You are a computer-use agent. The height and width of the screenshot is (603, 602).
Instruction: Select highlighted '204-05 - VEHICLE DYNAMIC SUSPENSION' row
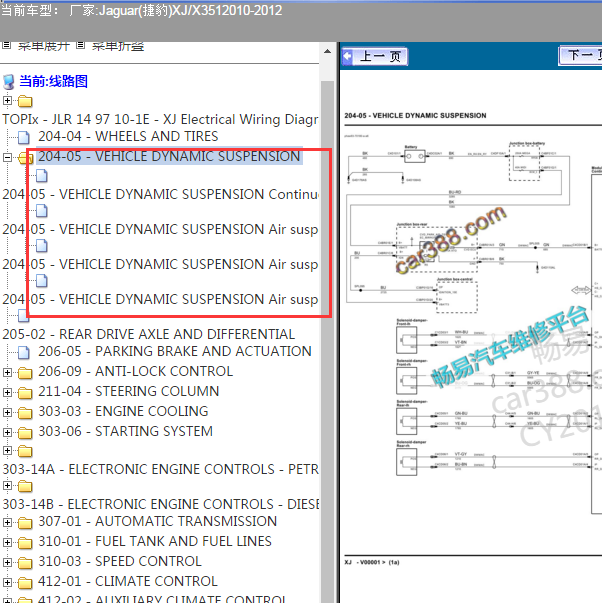(x=169, y=156)
